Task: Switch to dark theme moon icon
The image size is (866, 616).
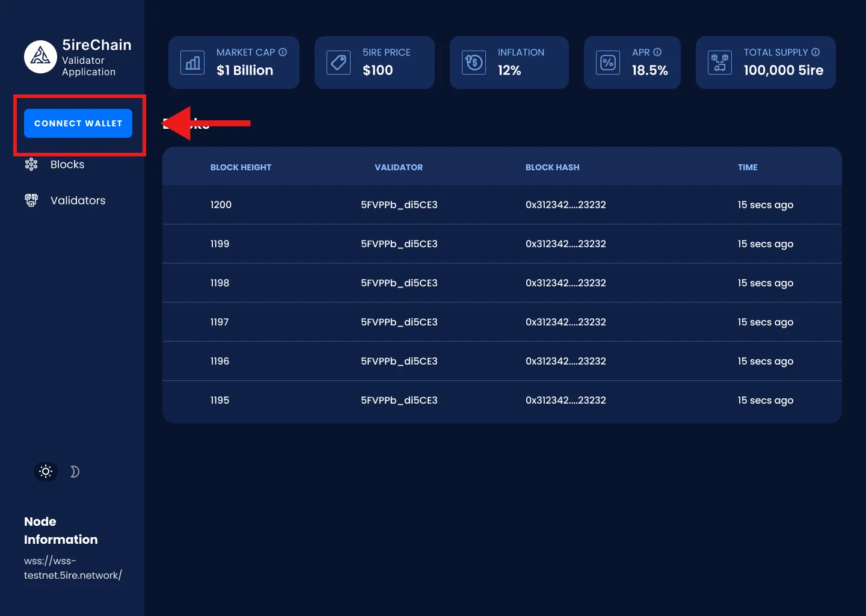Action: (75, 472)
